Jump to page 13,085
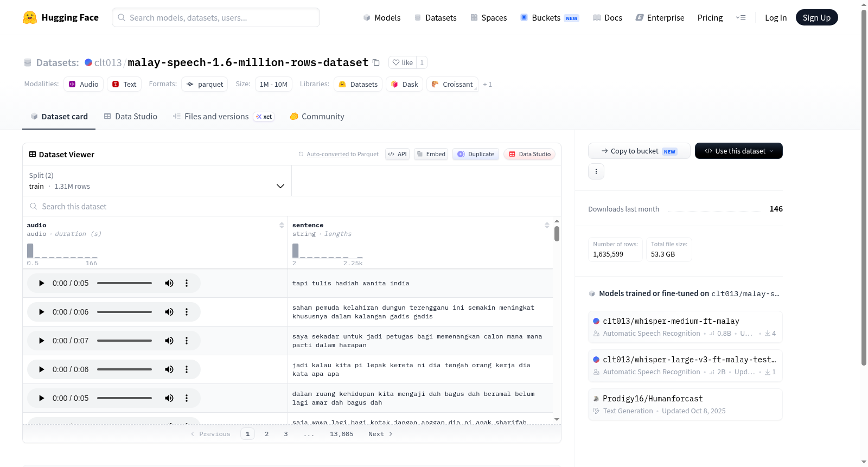 [x=341, y=434]
